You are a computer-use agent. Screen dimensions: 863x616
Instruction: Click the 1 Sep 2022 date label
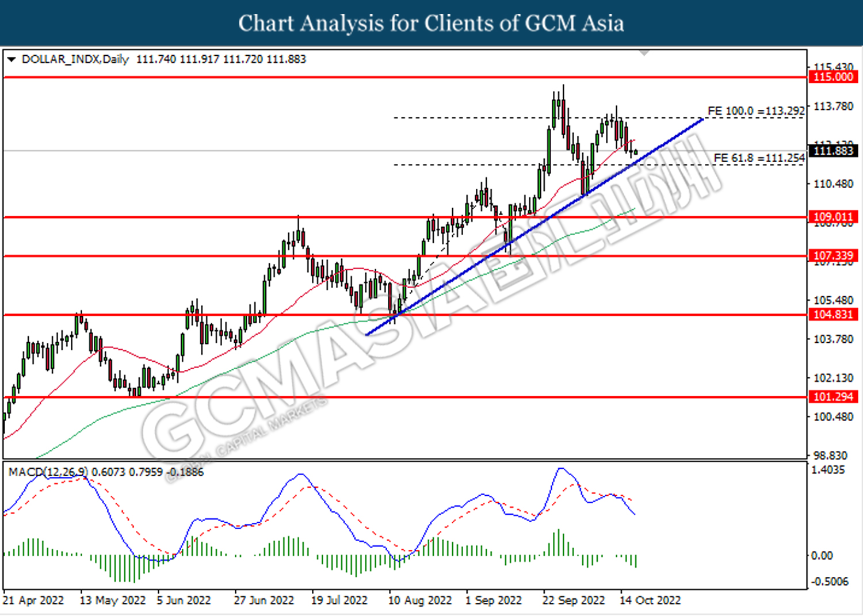(494, 600)
